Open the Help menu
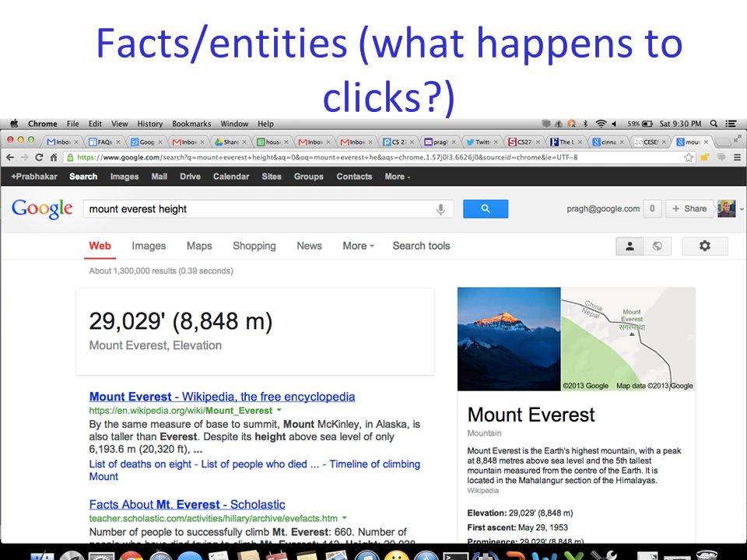747x560 pixels. pyautogui.click(x=266, y=124)
